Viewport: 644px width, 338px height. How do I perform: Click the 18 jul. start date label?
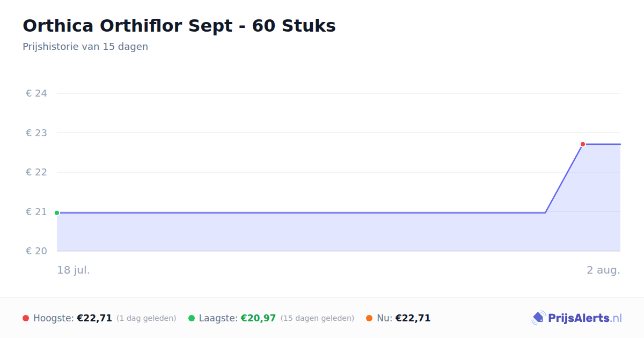74,270
